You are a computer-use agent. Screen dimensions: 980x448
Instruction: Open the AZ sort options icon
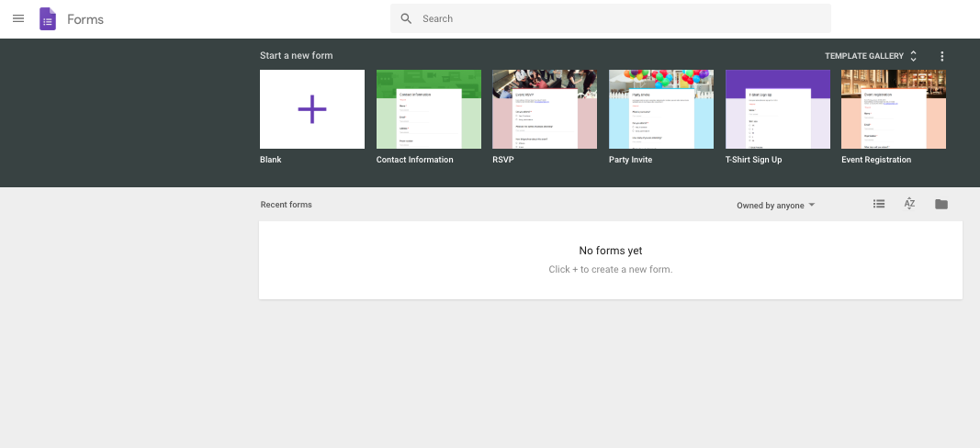(x=909, y=204)
